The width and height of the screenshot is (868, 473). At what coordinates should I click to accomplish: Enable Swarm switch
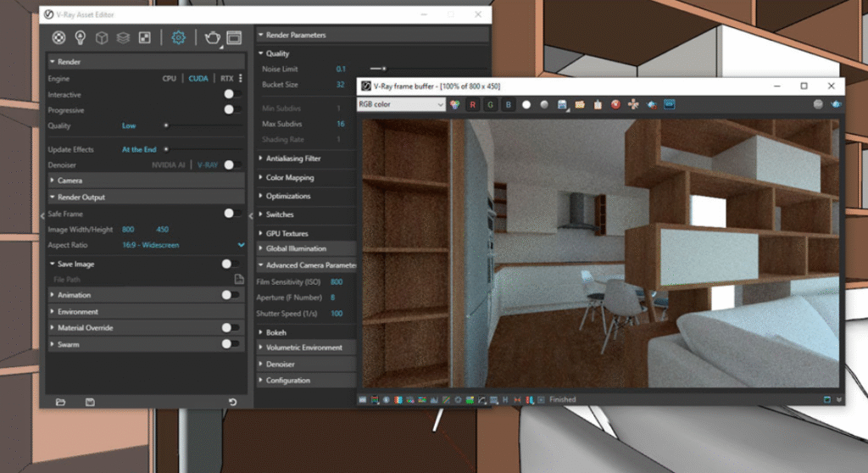coord(231,344)
